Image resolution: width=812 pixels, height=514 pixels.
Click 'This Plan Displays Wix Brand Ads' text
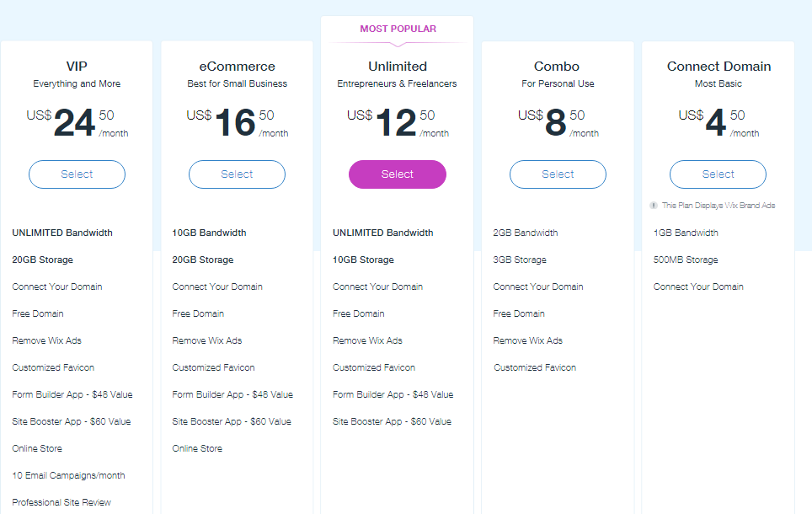[x=719, y=206]
